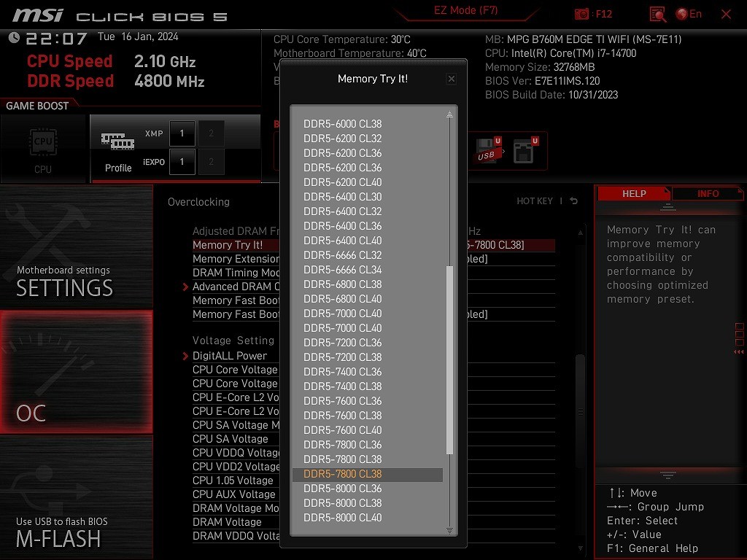The image size is (747, 560).
Task: Click the floppy boot device icon
Action: [525, 151]
